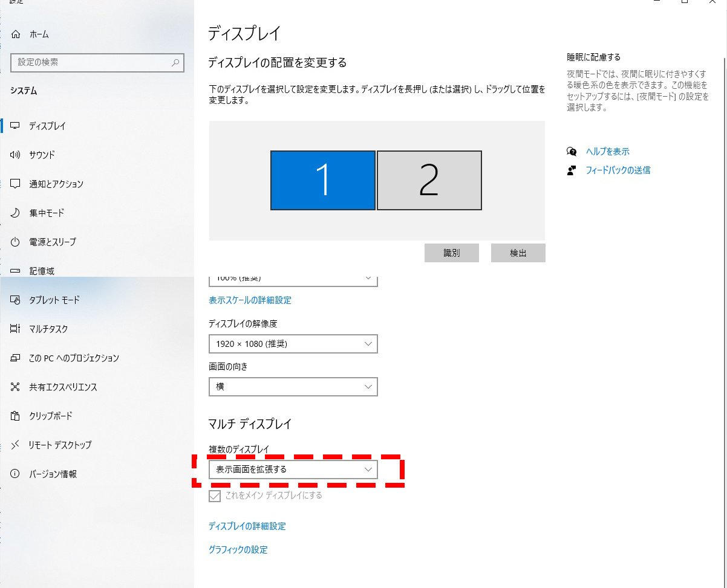This screenshot has height=588, width=727.
Task: Open the 画面の向き dropdown
Action: [293, 387]
